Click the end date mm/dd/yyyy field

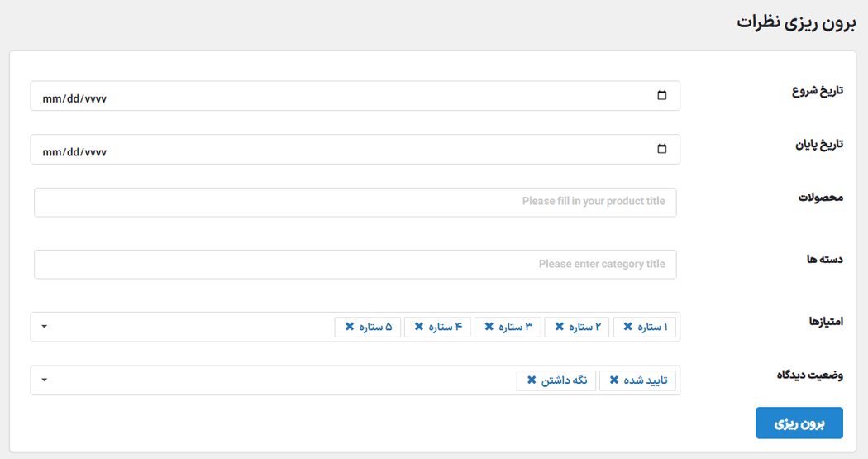click(74, 151)
